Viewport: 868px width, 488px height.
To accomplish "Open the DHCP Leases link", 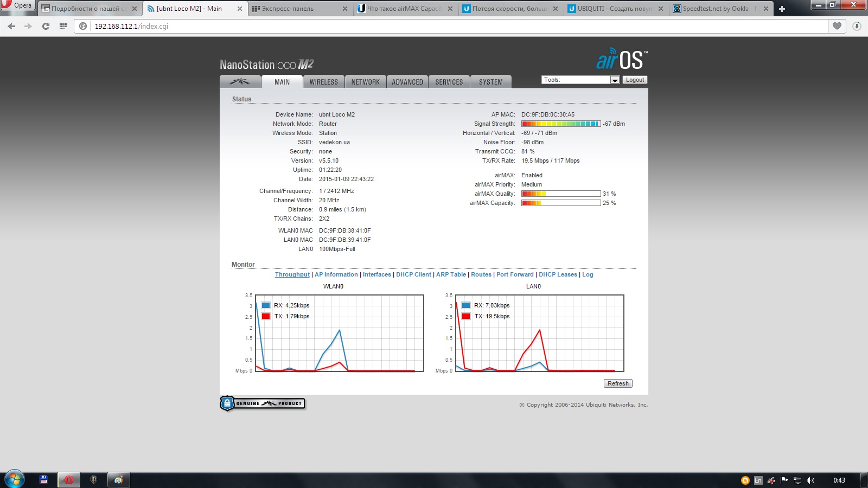I will pos(558,274).
